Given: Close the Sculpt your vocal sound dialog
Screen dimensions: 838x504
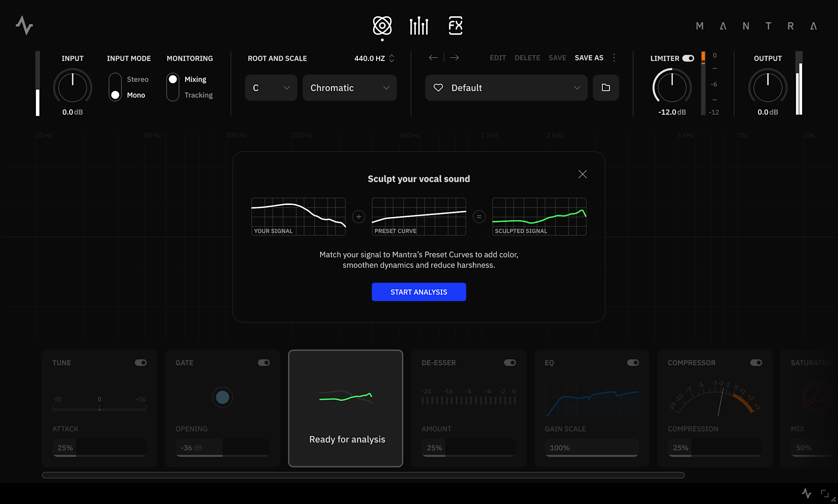Looking at the screenshot, I should coord(582,174).
